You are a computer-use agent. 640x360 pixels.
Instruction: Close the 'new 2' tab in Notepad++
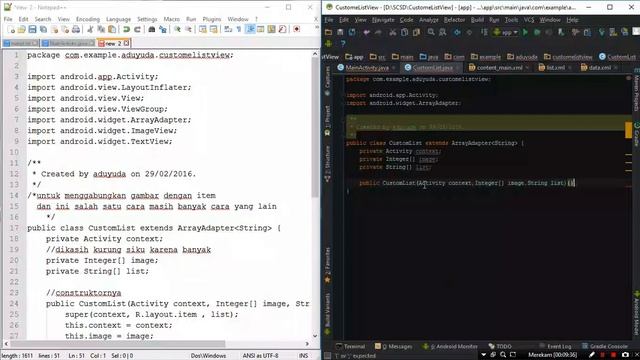tap(127, 43)
